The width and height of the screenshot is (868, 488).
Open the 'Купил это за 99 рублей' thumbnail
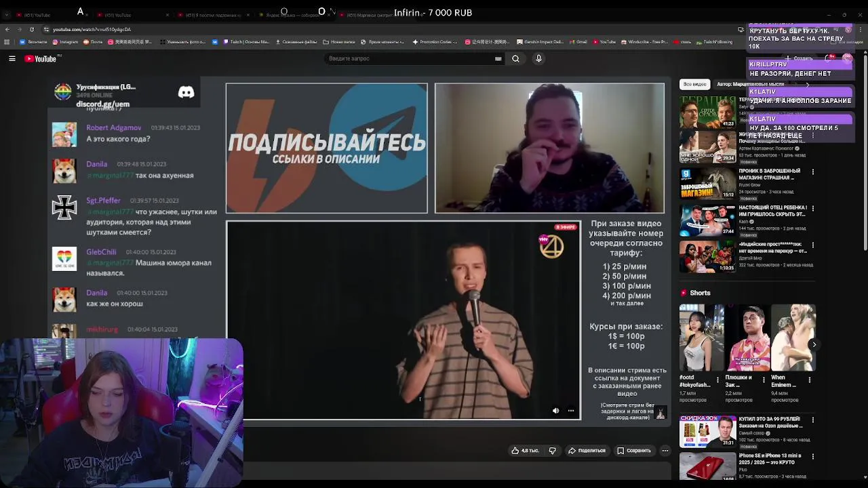click(707, 432)
